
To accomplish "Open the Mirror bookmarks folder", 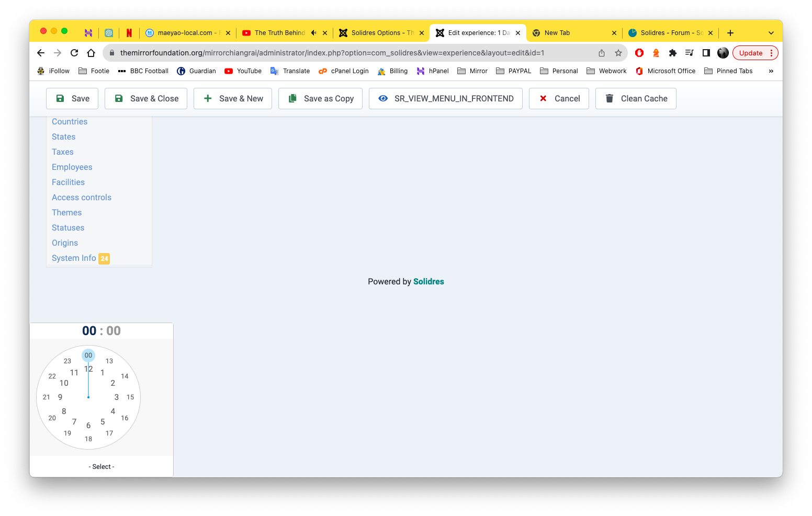I will pyautogui.click(x=472, y=71).
